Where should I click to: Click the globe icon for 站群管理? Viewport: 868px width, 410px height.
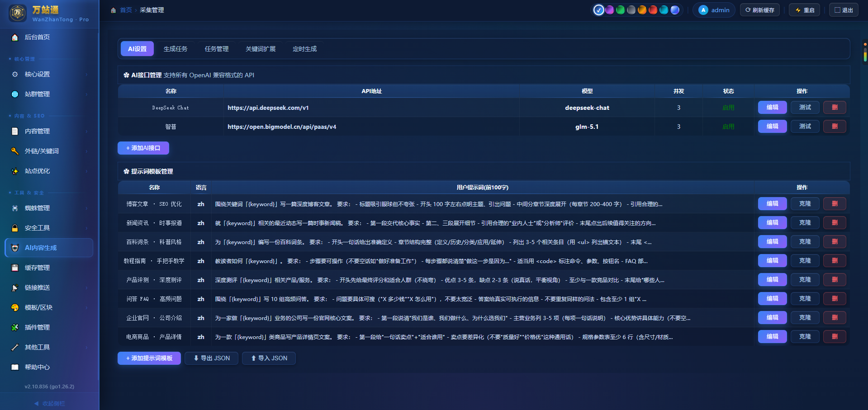point(15,94)
